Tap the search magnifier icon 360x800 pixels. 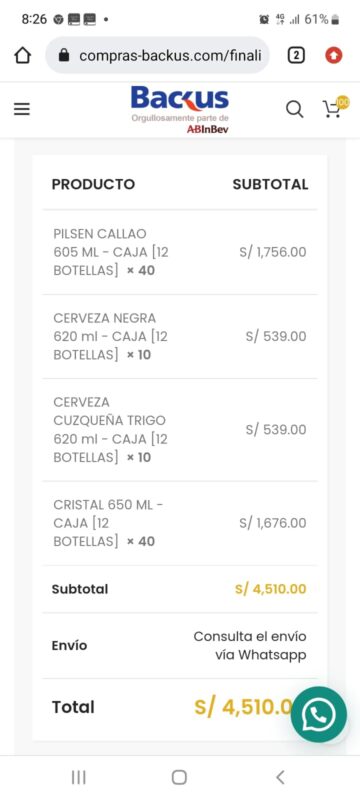[294, 109]
